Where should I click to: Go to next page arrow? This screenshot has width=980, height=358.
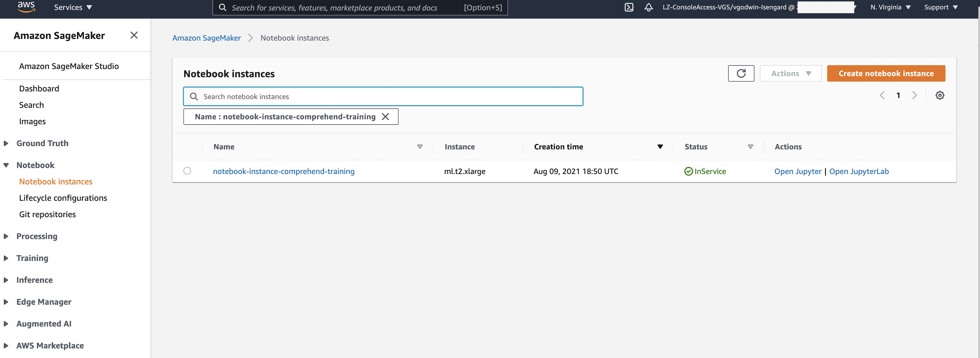pos(914,95)
